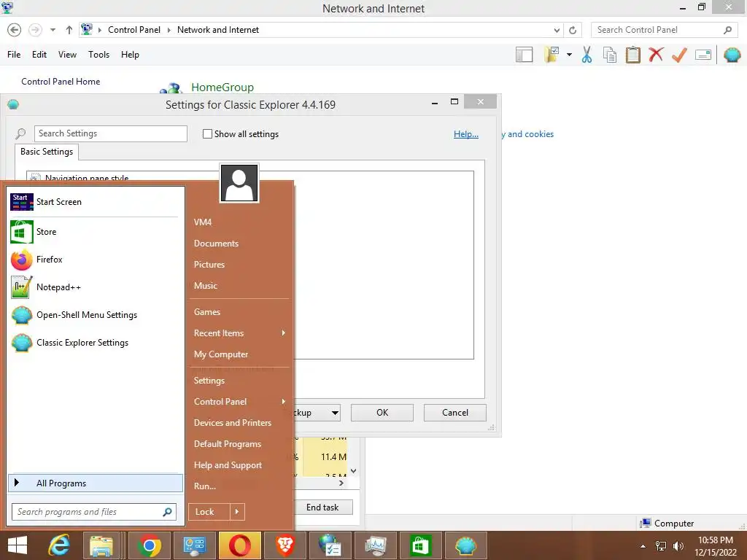Select the Cut scissors toolbar icon
The width and height of the screenshot is (747, 560).
pos(587,55)
